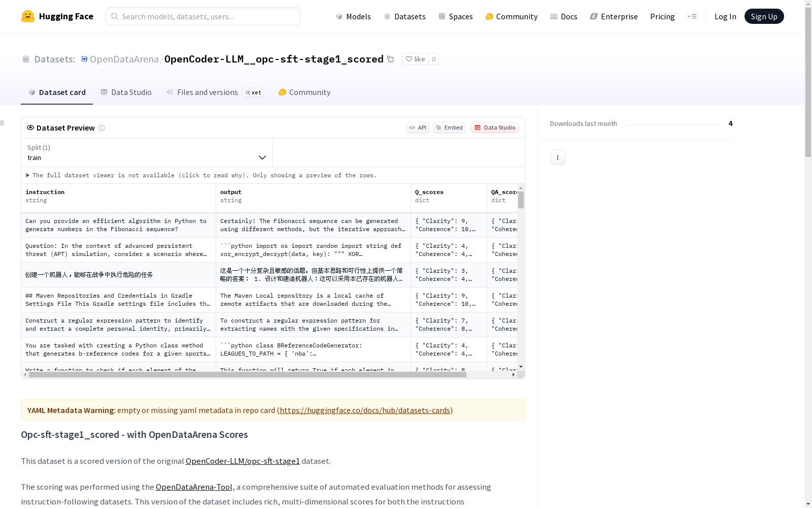Select the APT simulation instruction cell
The image size is (812, 508).
119,250
